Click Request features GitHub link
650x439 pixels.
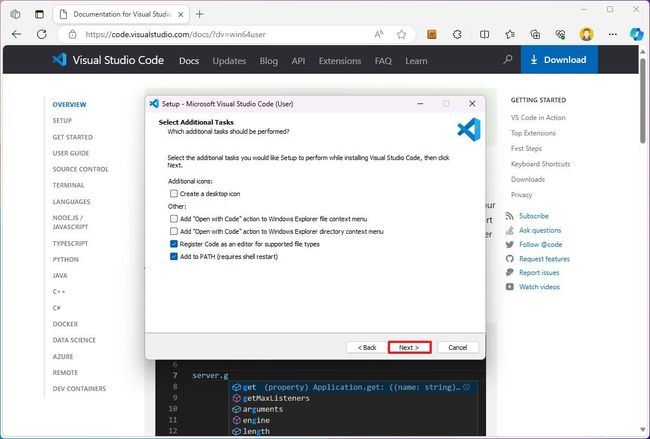544,259
